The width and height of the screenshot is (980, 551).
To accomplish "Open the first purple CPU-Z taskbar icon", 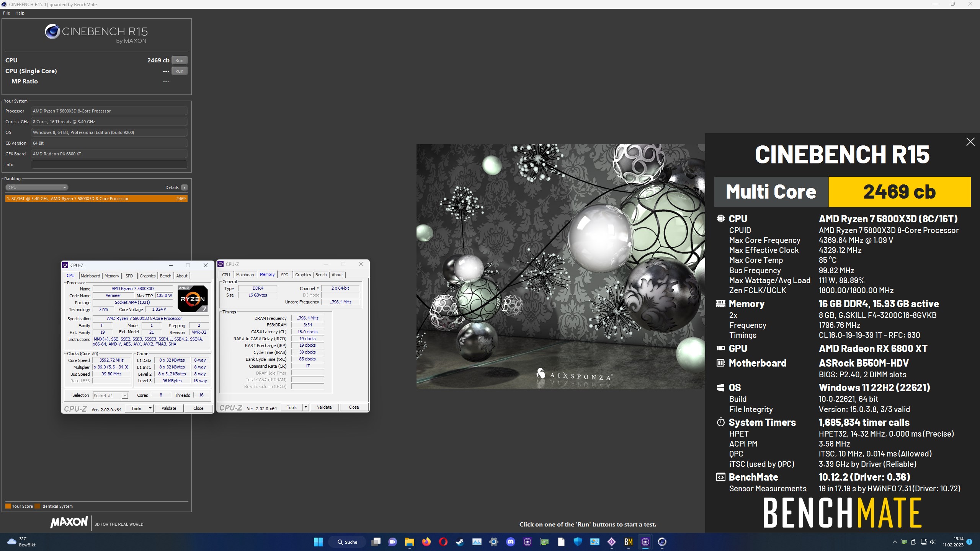I will 528,542.
